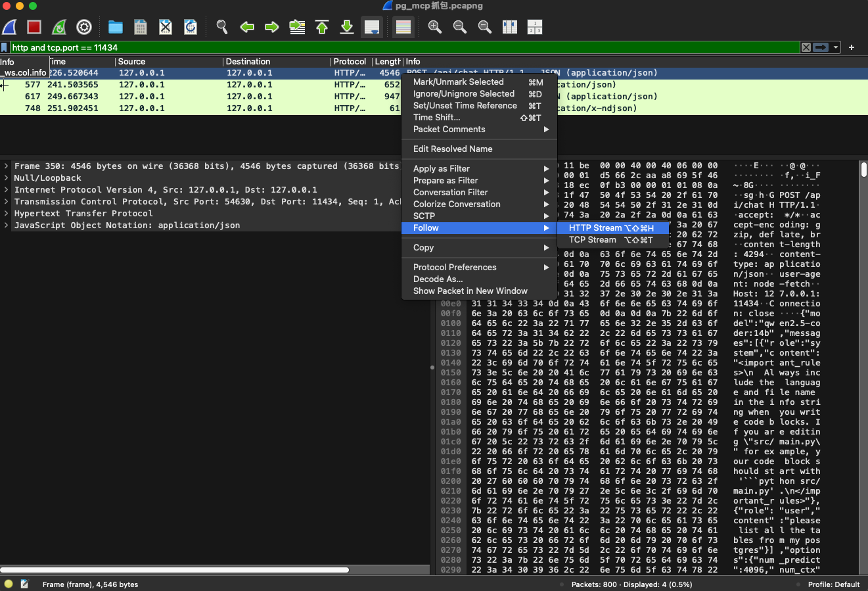Open Time Shift... from context menu

click(479, 118)
